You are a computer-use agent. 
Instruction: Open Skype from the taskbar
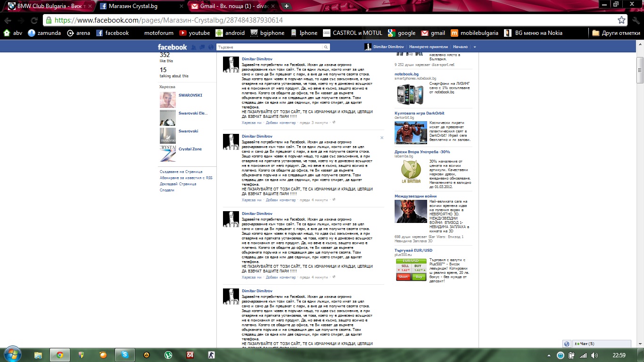pyautogui.click(x=125, y=355)
